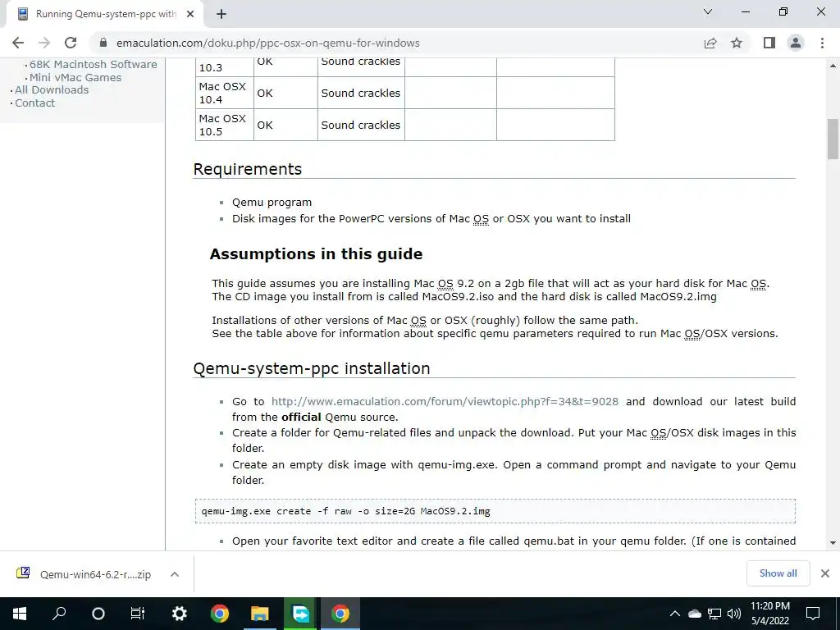Image resolution: width=840 pixels, height=630 pixels.
Task: Open OneDrive cloud tray icon
Action: click(695, 614)
